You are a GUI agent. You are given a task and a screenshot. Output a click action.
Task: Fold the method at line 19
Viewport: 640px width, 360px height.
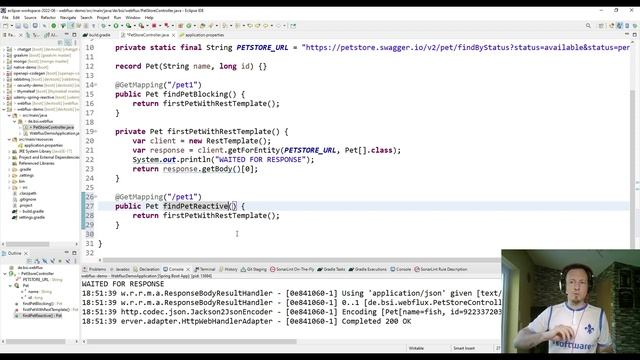(x=96, y=131)
